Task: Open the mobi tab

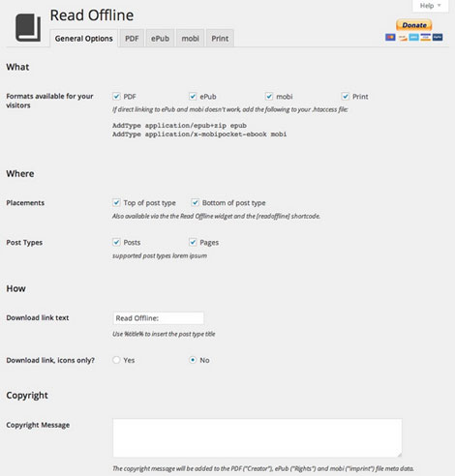Action: click(x=190, y=39)
